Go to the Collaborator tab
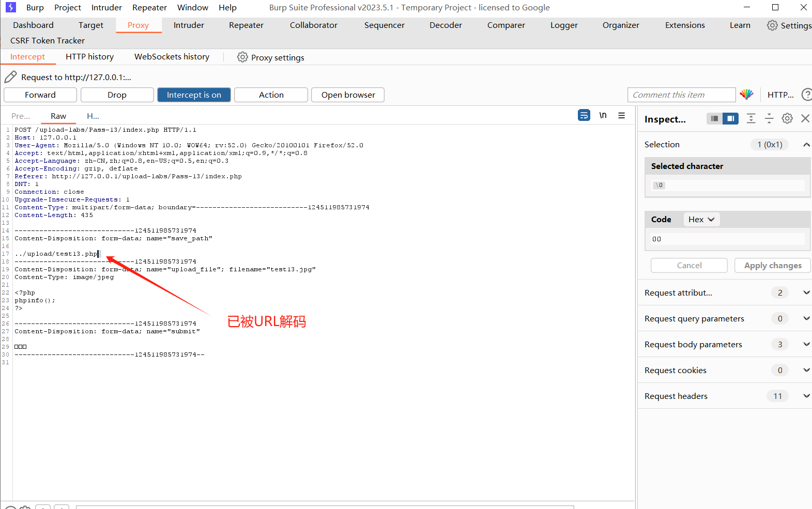This screenshot has width=812, height=509. point(313,25)
